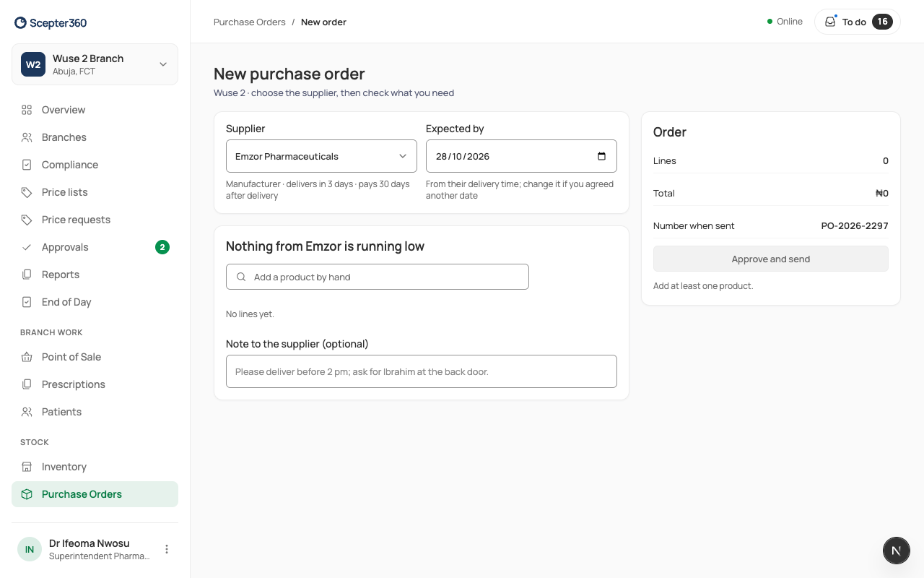Click the W2 branch badge
This screenshot has width=924, height=578.
coord(33,64)
